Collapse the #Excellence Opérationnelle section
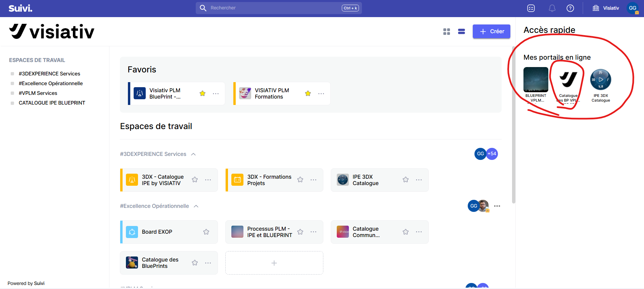644x289 pixels. pos(196,206)
